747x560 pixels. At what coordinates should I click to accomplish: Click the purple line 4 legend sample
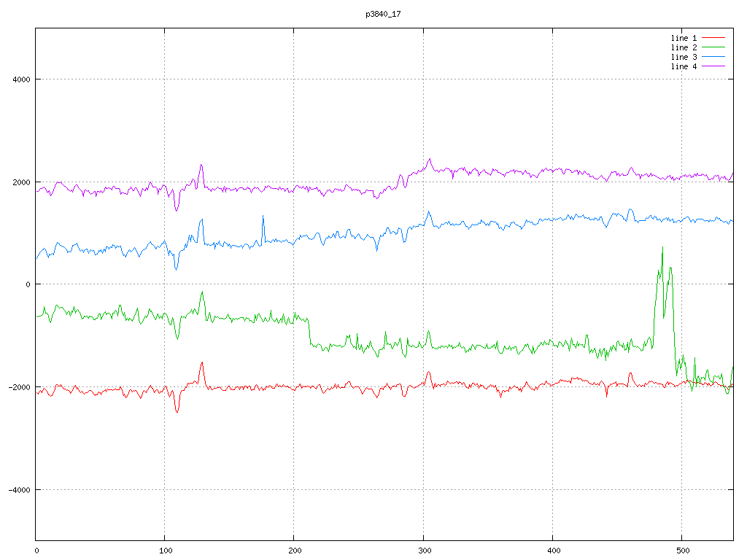pos(713,66)
